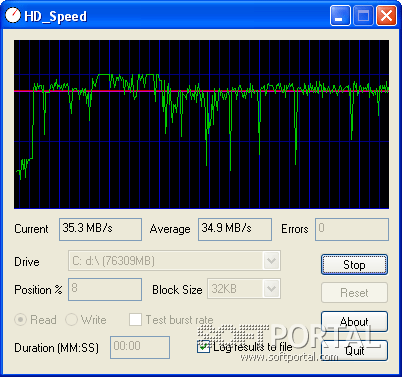Click the Current speed readout field
This screenshot has width=402, height=377.
[x=100, y=229]
